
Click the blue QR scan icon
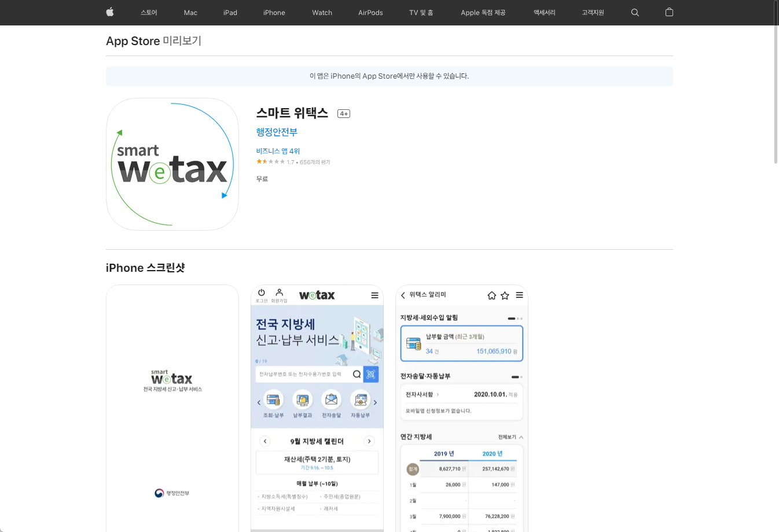(x=371, y=374)
